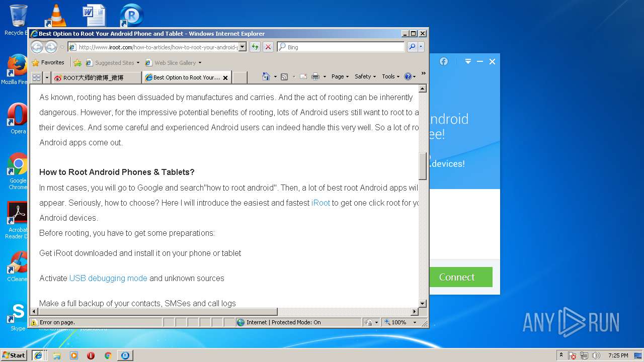Click the taskbar clock 7:25 PM

[x=618, y=355]
